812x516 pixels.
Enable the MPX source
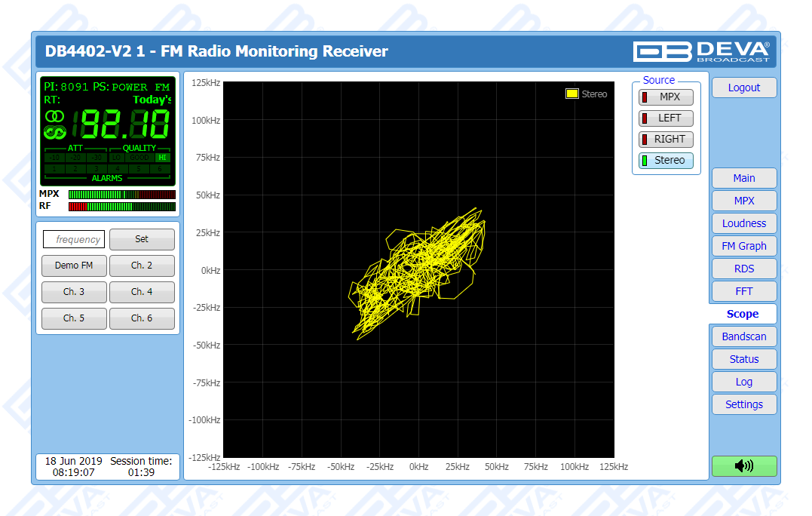point(666,97)
